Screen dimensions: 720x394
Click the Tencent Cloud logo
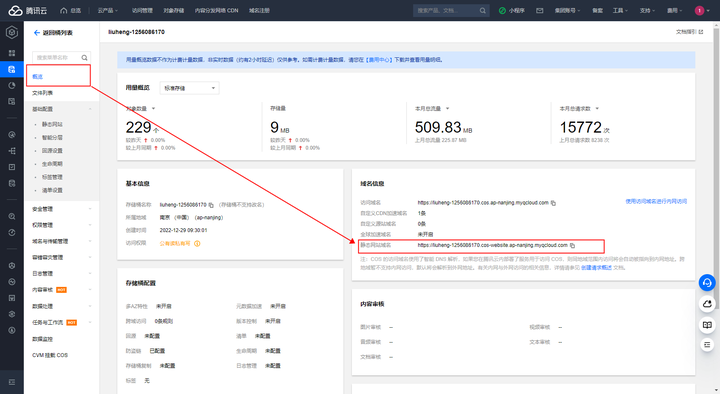click(x=28, y=11)
